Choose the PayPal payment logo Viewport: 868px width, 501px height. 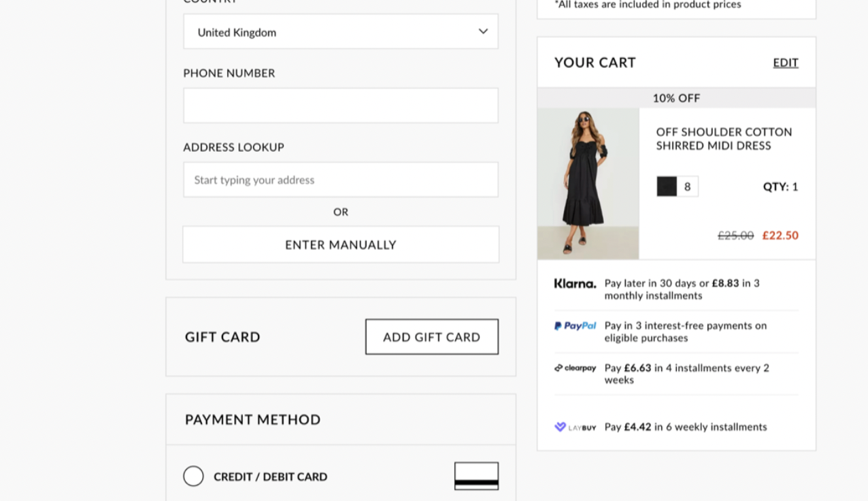point(575,325)
